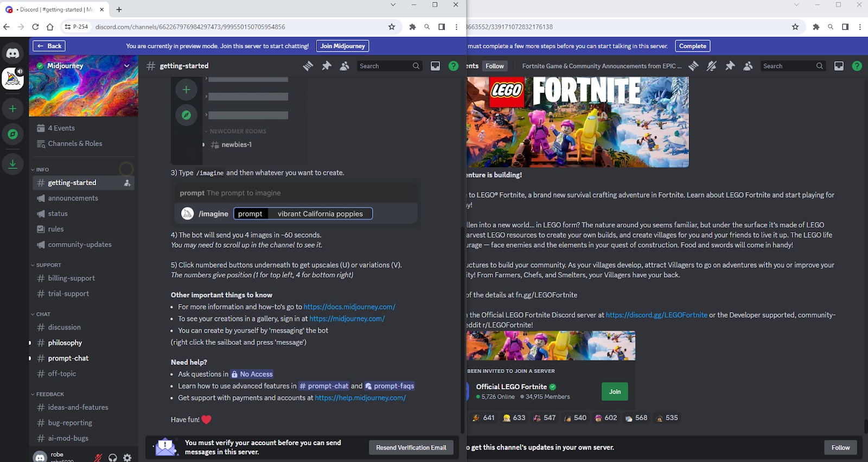
Task: Open the status channel
Action: [x=82, y=214]
